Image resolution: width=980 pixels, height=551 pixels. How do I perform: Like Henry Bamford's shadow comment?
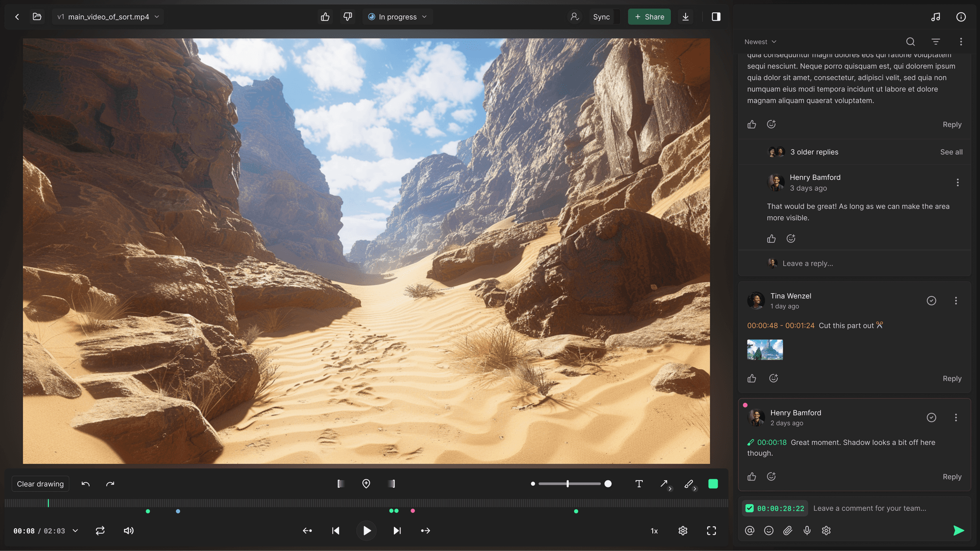[752, 477]
